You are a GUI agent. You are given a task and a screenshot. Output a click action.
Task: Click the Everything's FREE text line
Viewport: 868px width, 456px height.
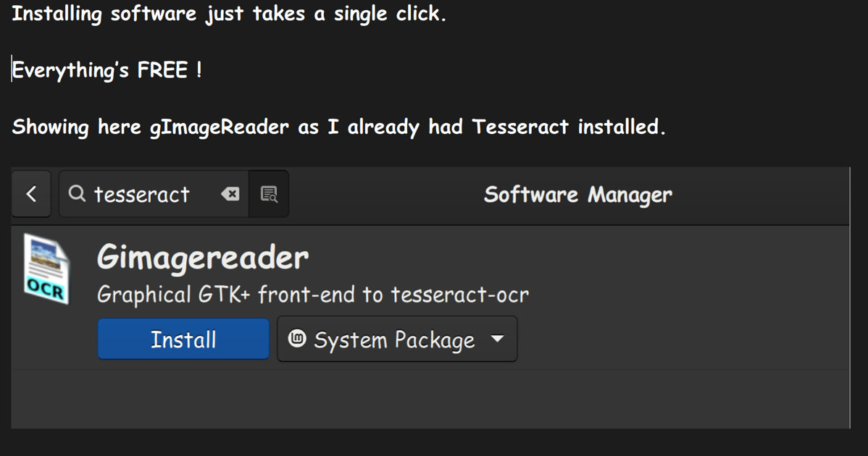pyautogui.click(x=107, y=71)
